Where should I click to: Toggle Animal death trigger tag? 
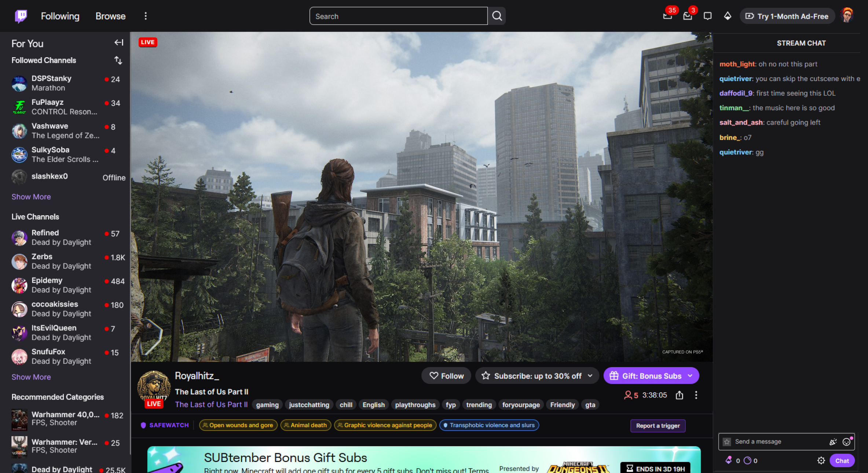click(x=305, y=425)
